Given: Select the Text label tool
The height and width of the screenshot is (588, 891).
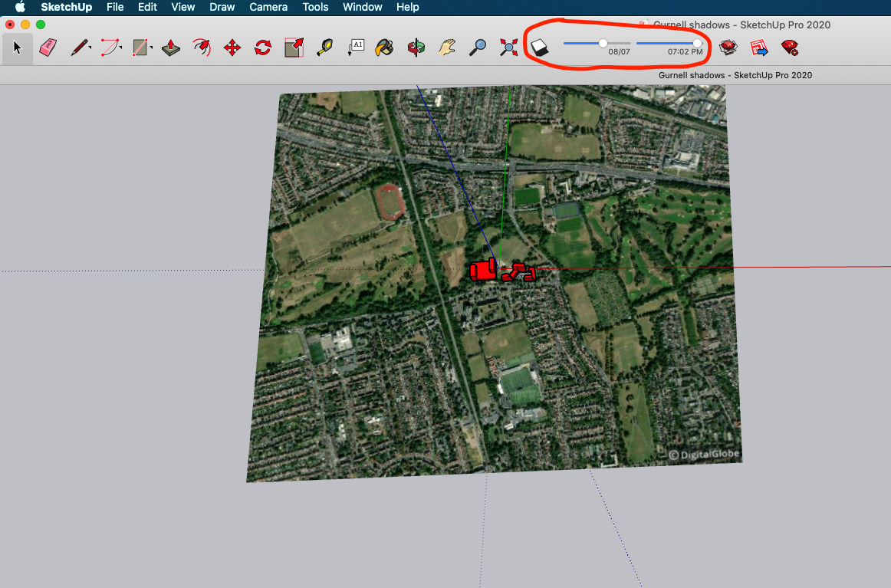Looking at the screenshot, I should pos(356,48).
